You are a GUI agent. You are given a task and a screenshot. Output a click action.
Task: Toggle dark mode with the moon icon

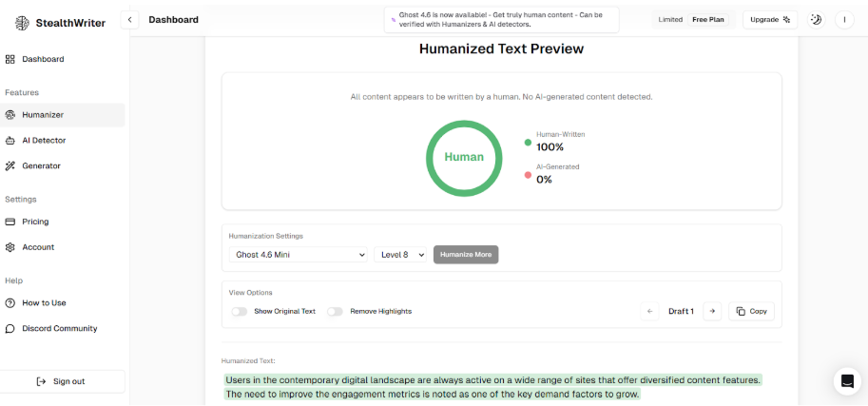tap(816, 20)
